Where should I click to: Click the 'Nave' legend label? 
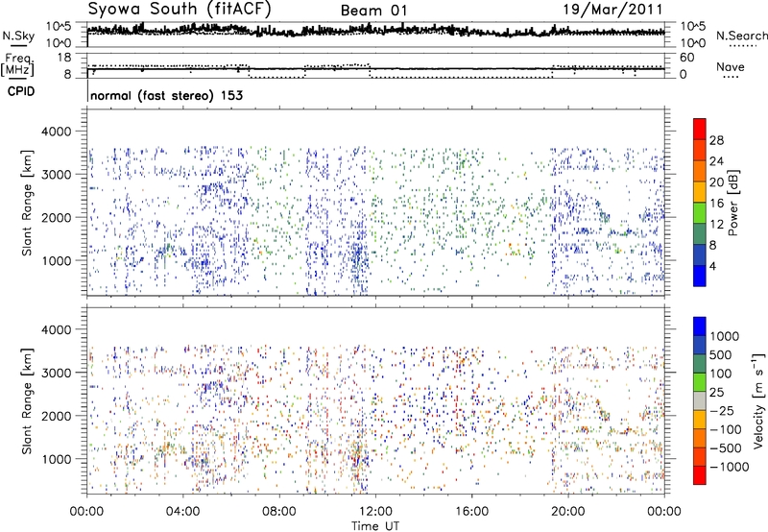(731, 67)
